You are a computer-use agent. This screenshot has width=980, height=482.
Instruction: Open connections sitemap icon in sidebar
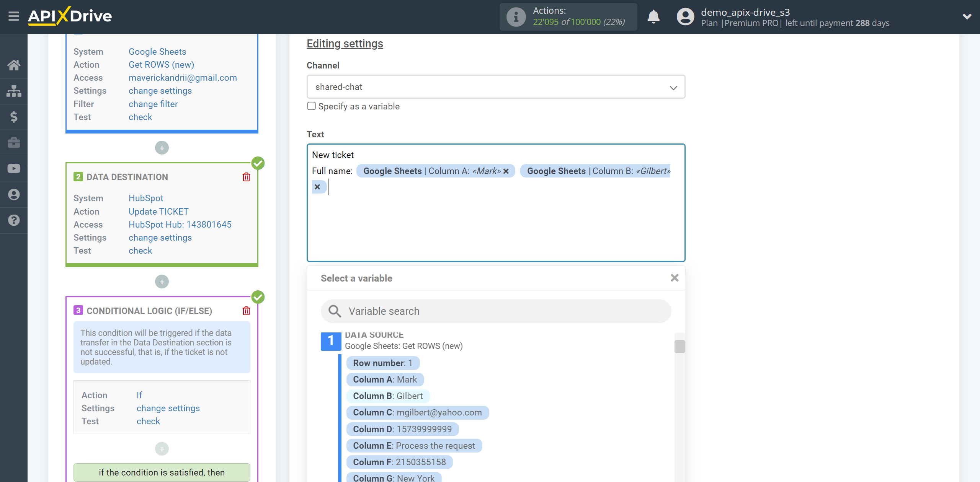14,91
